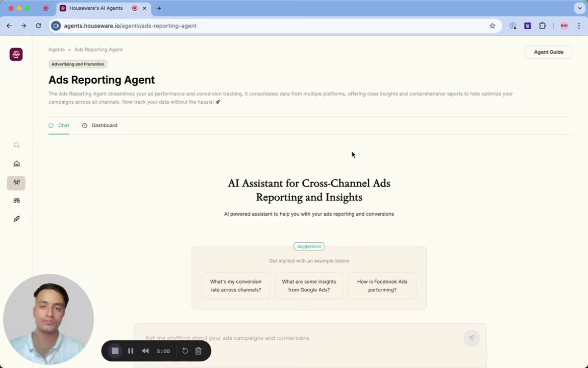Choose "What are some insights from Google Ads?"
Viewport: 588px width, 368px height.
(x=309, y=286)
